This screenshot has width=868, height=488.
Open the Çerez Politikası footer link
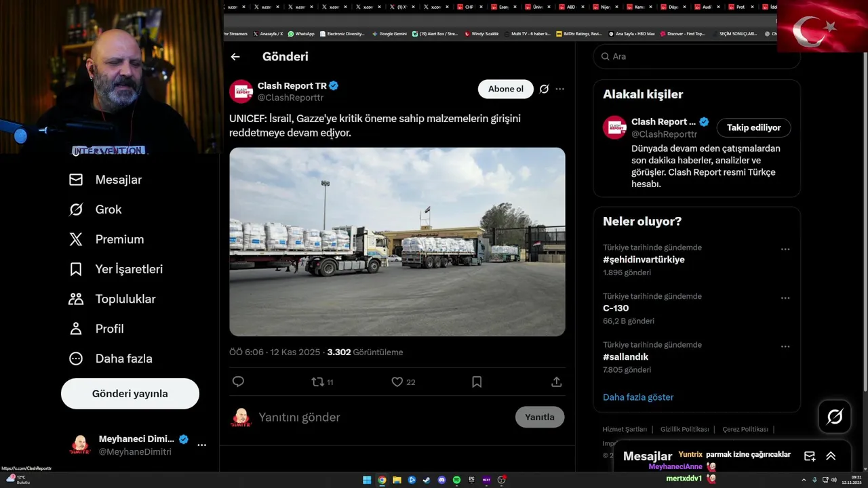click(745, 430)
